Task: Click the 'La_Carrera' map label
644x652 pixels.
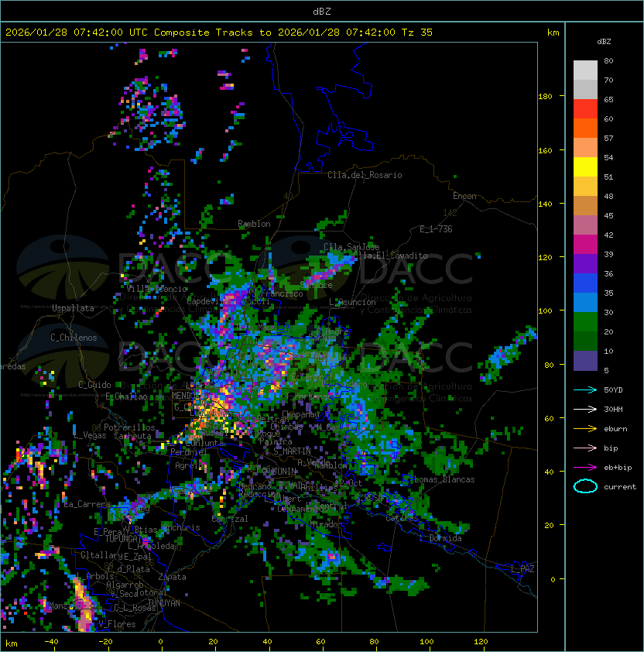Action: pyautogui.click(x=87, y=504)
